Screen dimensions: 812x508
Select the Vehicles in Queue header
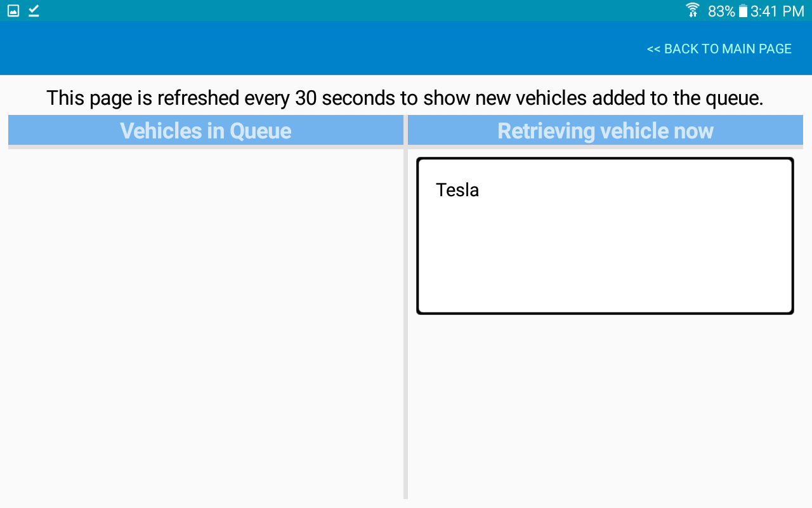point(206,130)
